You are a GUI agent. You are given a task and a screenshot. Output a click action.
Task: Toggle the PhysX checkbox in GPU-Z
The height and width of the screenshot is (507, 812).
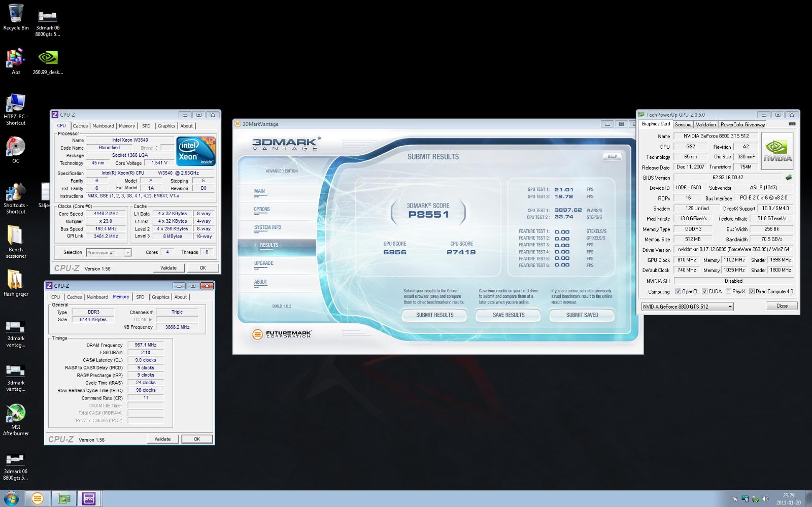tap(728, 291)
